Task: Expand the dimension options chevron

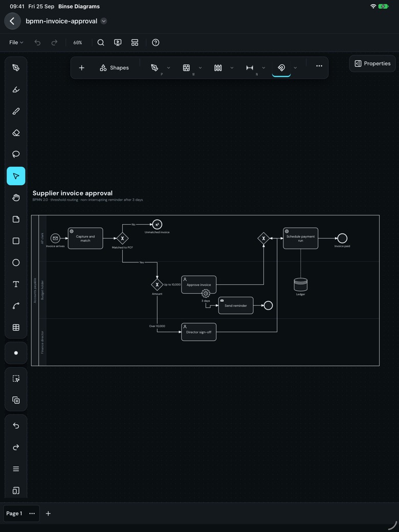Action: (263, 68)
